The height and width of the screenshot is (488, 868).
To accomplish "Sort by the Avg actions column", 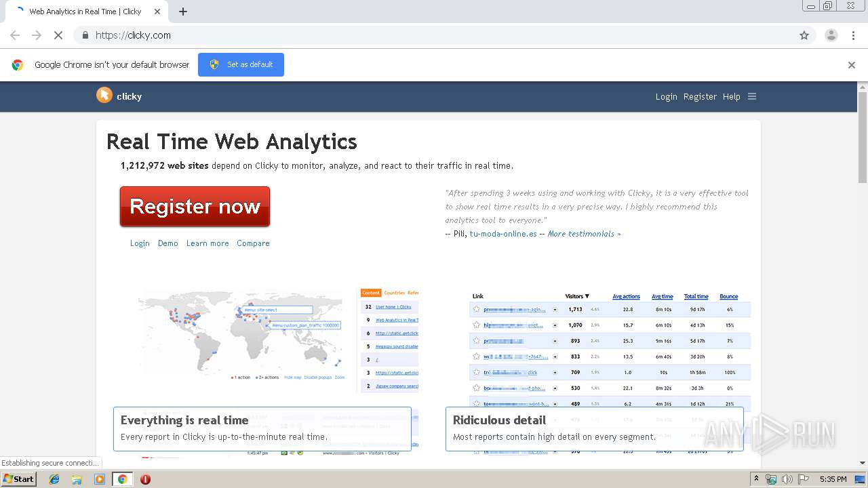I will (x=626, y=296).
